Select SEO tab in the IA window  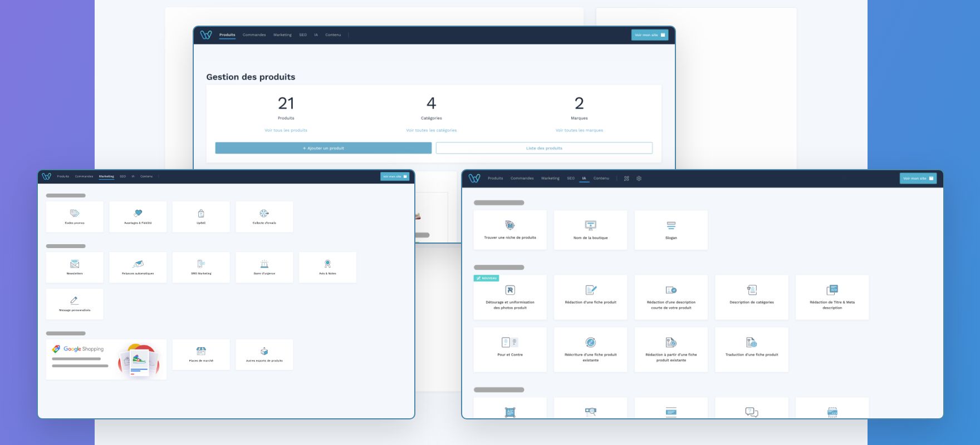[x=571, y=179]
